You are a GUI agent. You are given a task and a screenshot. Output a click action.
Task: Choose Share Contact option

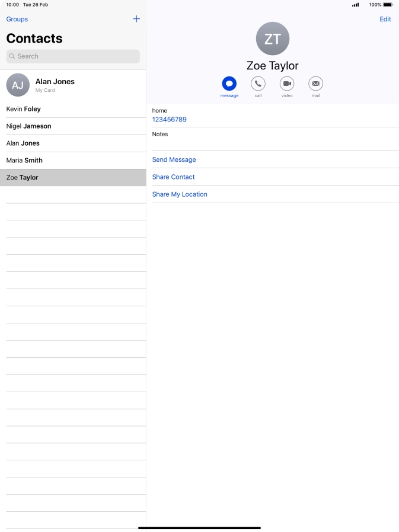173,177
